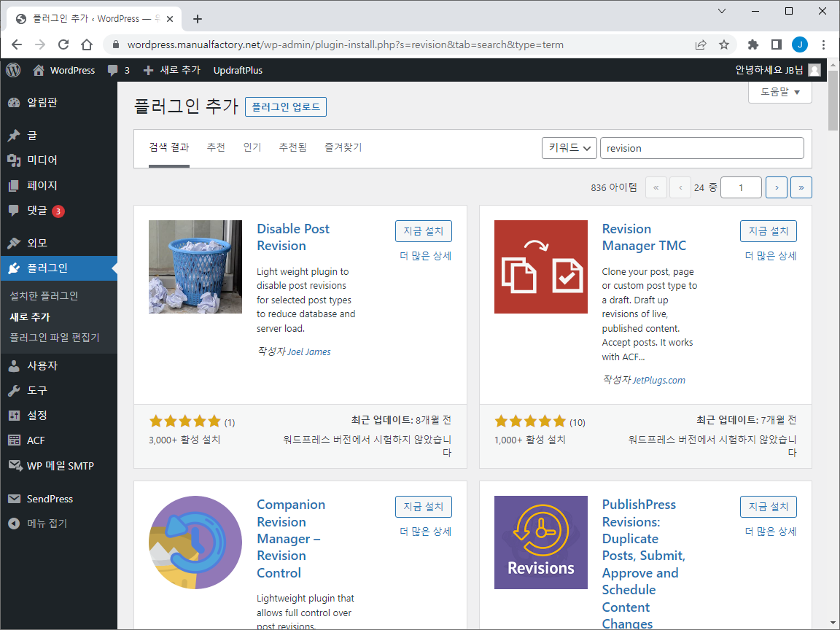Open the 키워드 search type dropdown
The image size is (840, 630).
click(569, 148)
